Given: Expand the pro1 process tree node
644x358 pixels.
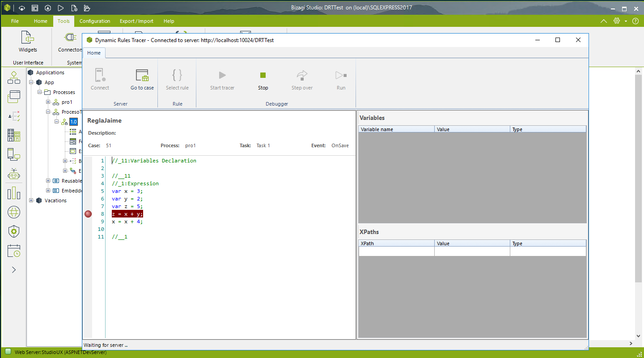Looking at the screenshot, I should coord(48,102).
